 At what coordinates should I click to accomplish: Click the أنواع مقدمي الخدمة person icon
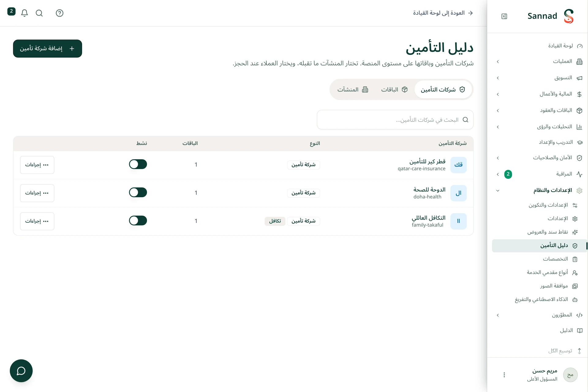[x=575, y=273]
